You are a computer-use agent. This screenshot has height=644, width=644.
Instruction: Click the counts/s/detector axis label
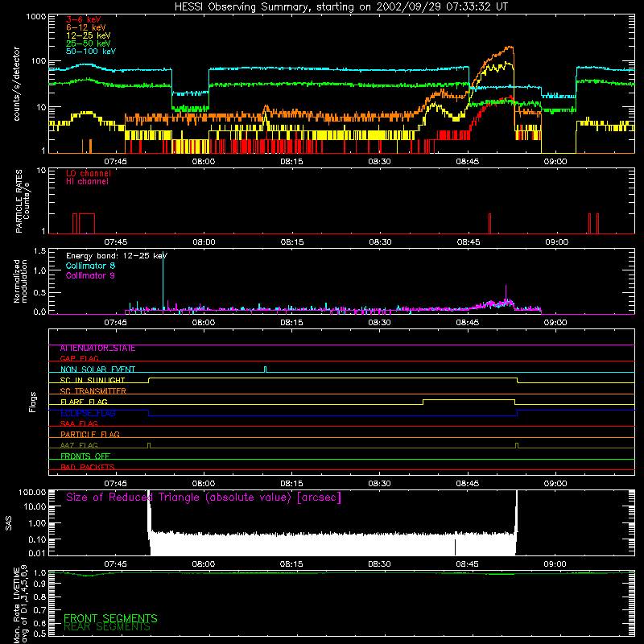[17, 84]
